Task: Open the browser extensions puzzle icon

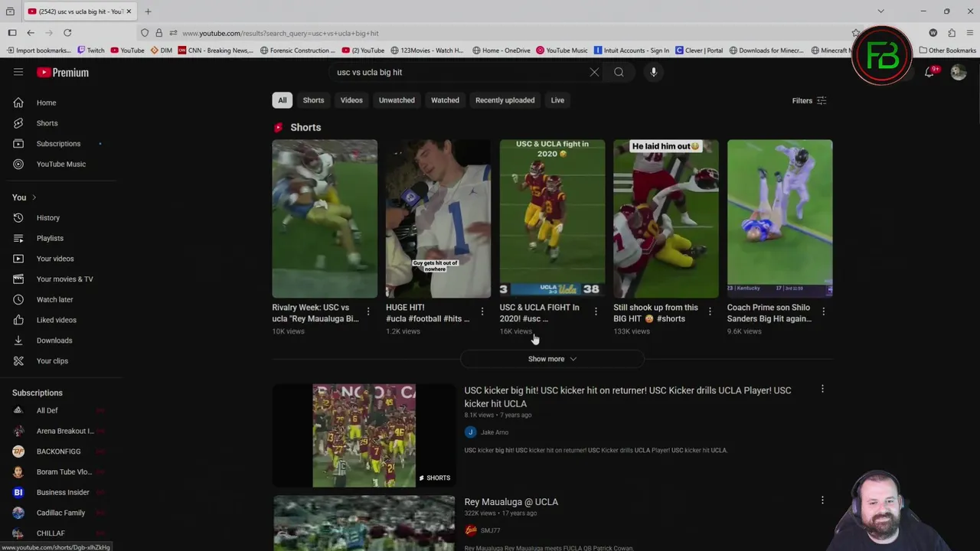Action: pyautogui.click(x=952, y=33)
